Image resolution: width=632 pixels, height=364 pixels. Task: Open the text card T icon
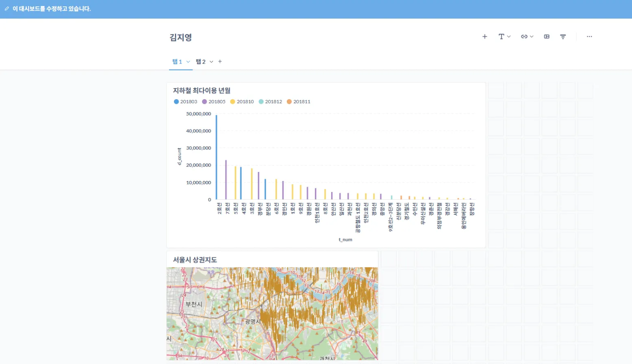(x=501, y=37)
